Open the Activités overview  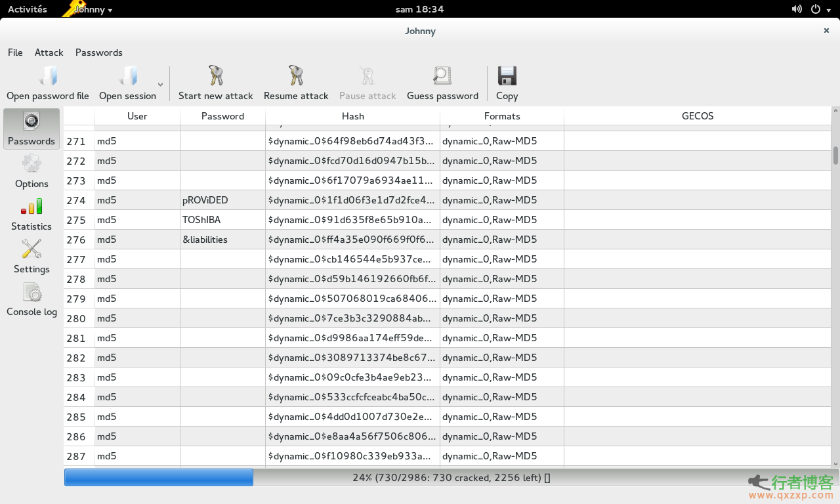[28, 9]
